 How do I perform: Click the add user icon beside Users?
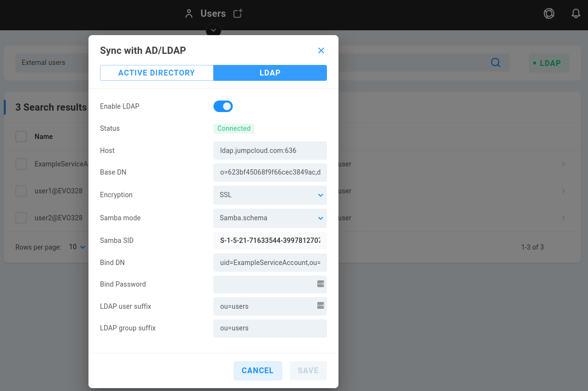[x=238, y=13]
